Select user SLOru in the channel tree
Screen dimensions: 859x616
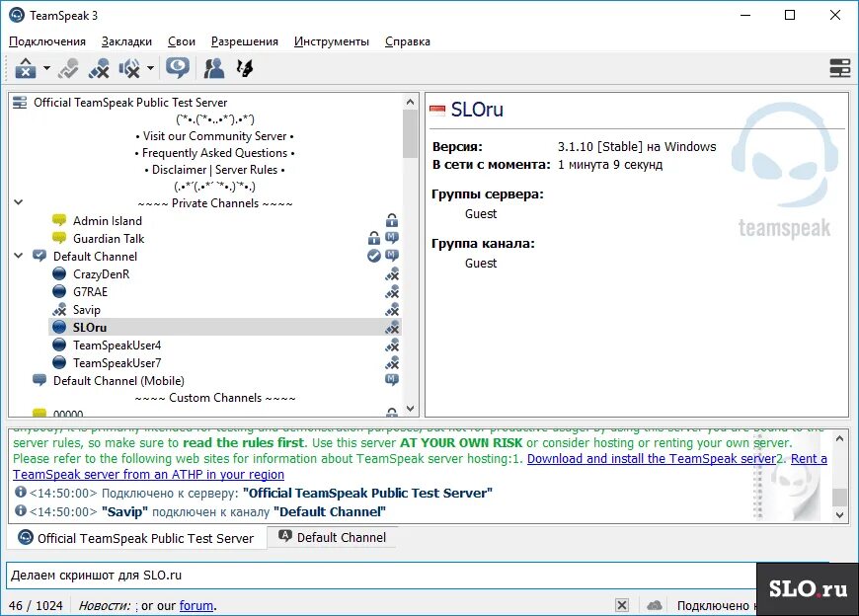[90, 328]
